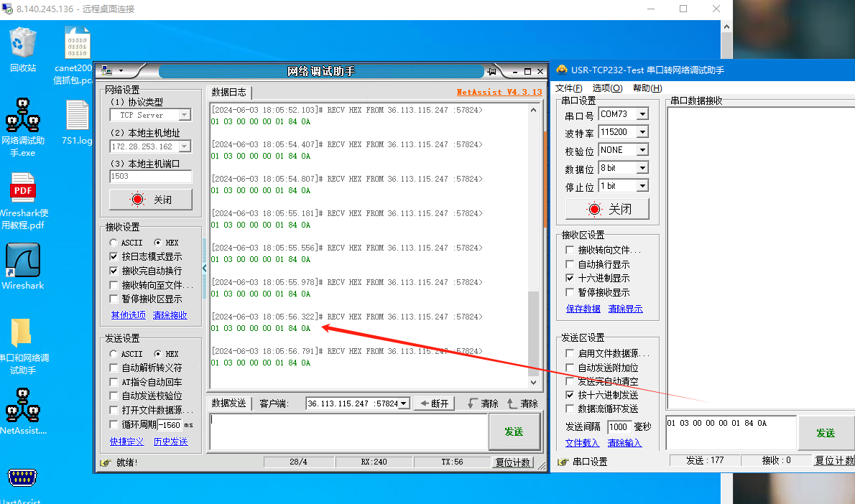Enable AT指令自动回车 checkbox
The height and width of the screenshot is (504, 855).
114,382
